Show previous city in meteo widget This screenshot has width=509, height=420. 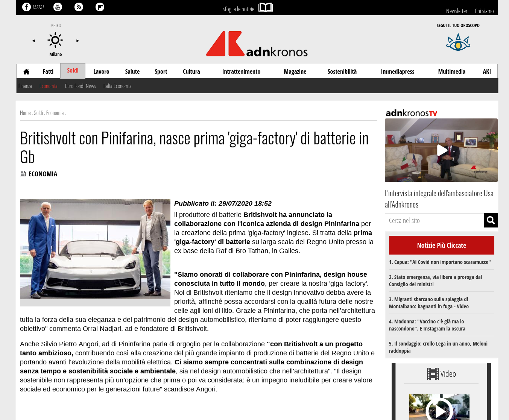click(x=33, y=41)
